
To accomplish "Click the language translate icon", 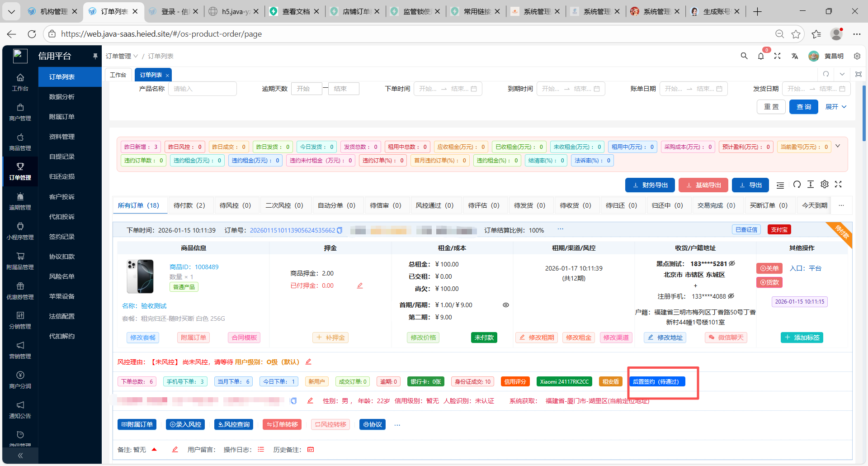I will point(794,56).
